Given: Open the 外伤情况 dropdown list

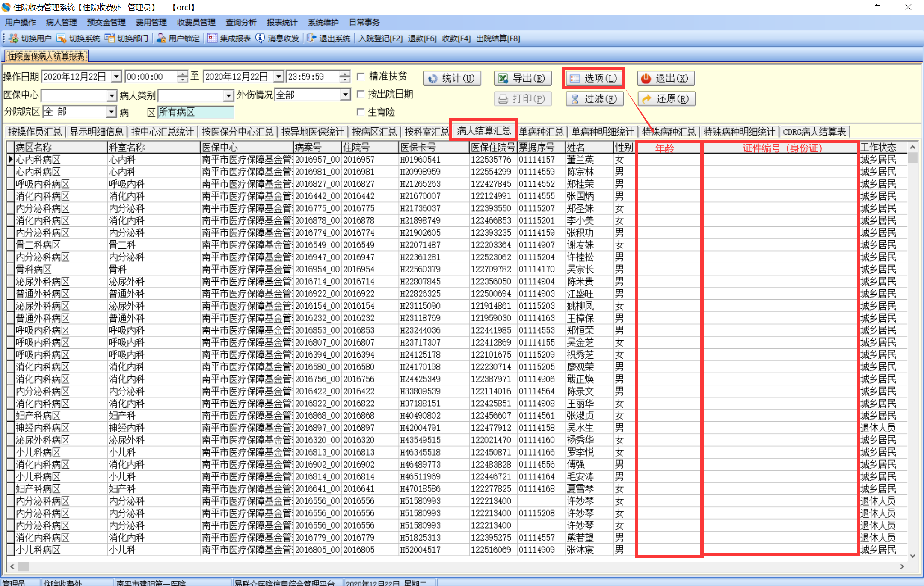Looking at the screenshot, I should click(x=345, y=95).
